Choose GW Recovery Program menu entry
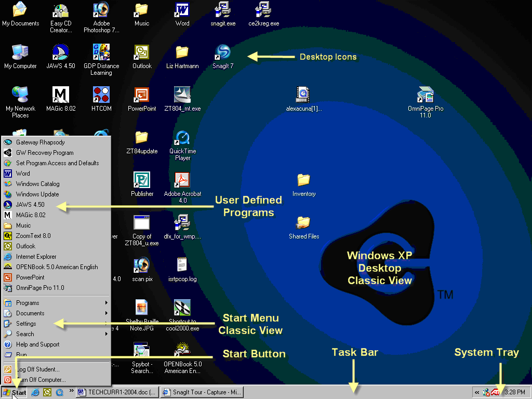 (x=56, y=153)
